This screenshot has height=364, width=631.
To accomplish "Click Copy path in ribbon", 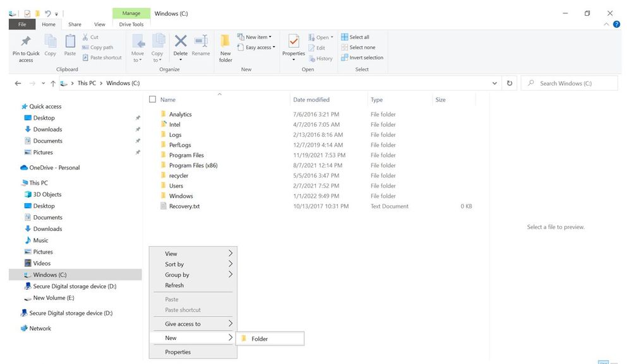I will click(x=97, y=47).
